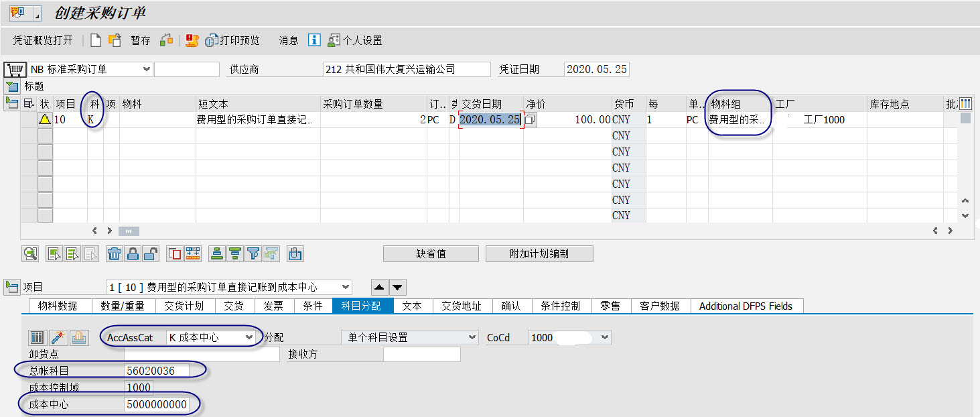
Task: Toggle lock on the selected item
Action: [133, 253]
